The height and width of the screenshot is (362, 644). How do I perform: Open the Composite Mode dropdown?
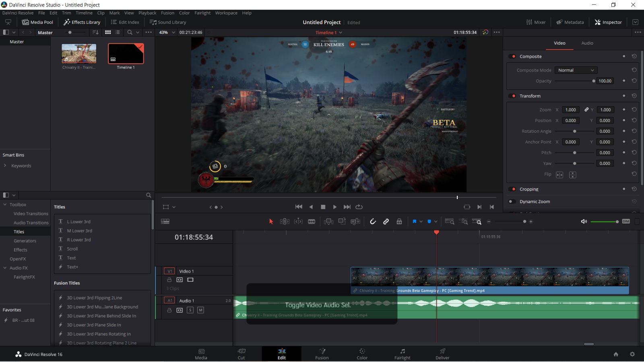point(576,70)
